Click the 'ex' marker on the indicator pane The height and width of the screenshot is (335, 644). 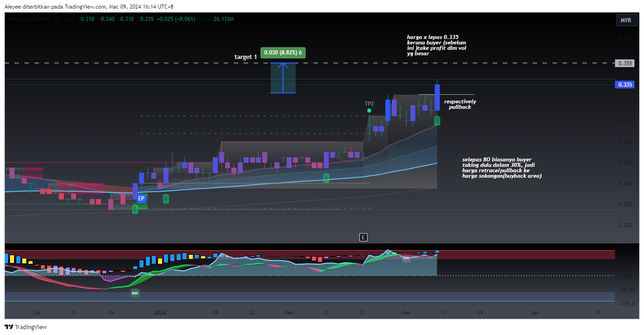406,258
